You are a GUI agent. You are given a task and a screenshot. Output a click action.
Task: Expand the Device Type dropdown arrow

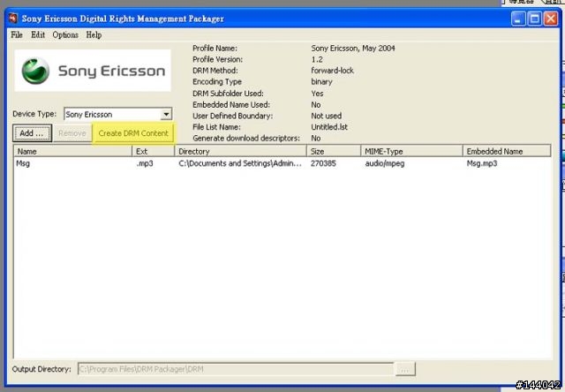[166, 115]
